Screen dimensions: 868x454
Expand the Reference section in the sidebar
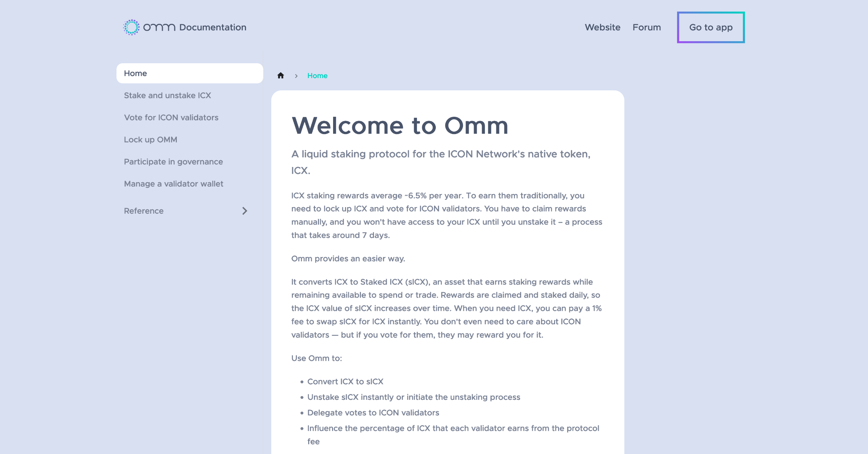pos(245,211)
